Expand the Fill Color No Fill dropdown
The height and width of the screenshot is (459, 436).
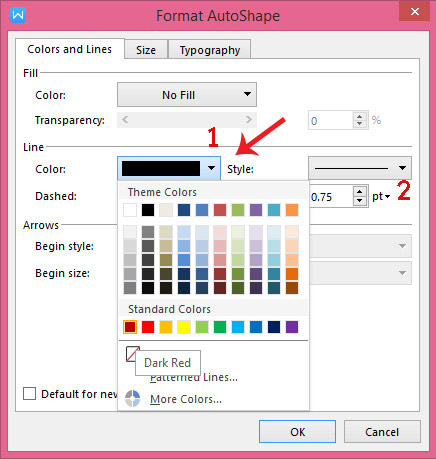[187, 95]
